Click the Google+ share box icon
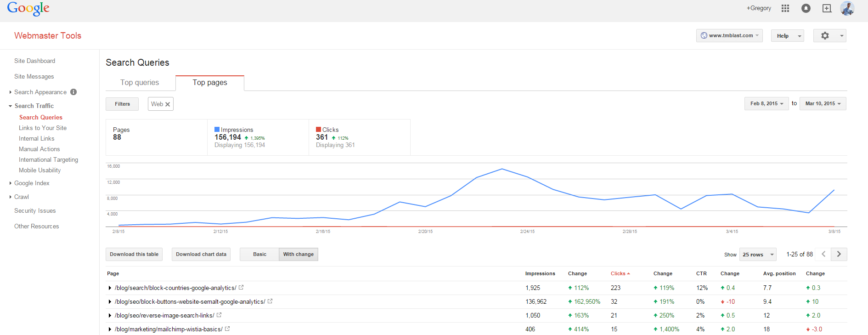Screen dimensions: 868x335 click(x=827, y=8)
